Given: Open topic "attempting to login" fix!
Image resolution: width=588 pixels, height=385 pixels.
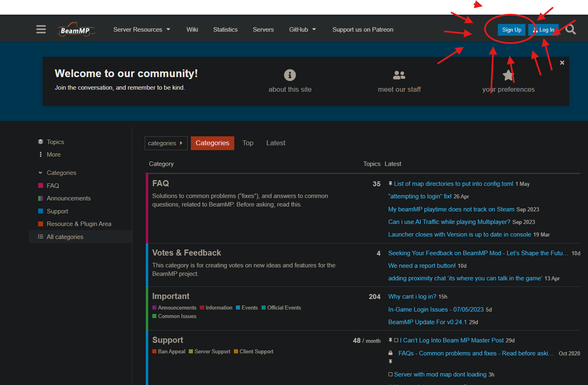Looking at the screenshot, I should click(420, 196).
